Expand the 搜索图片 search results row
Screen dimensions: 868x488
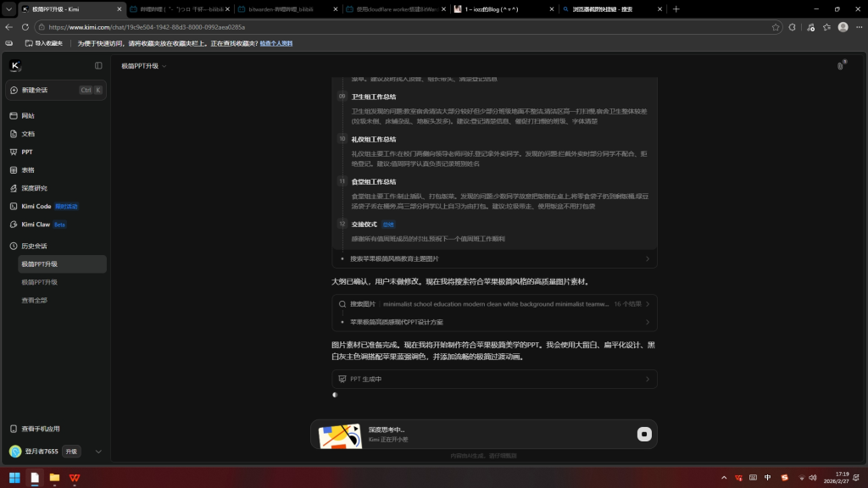[x=493, y=303]
